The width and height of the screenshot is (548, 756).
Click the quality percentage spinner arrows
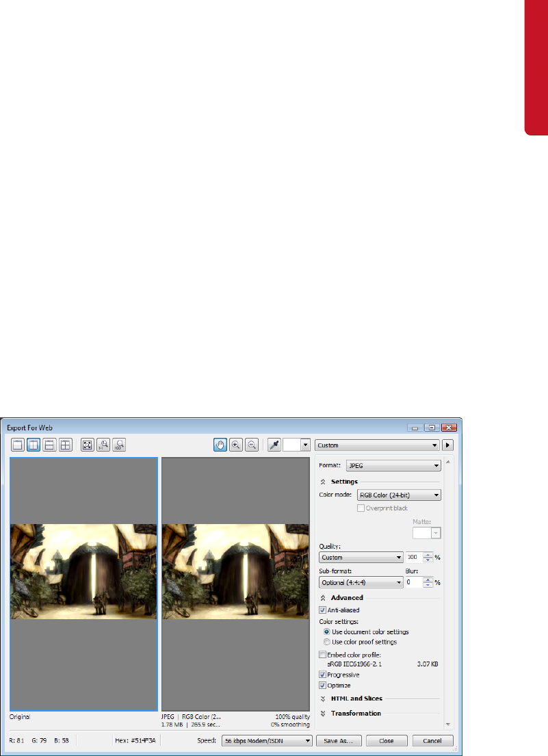pos(428,558)
